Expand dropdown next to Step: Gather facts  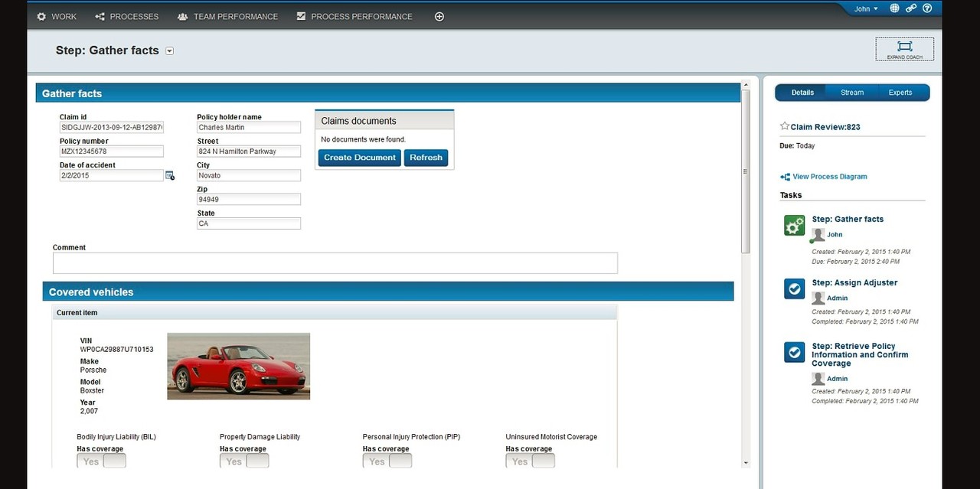pos(170,51)
